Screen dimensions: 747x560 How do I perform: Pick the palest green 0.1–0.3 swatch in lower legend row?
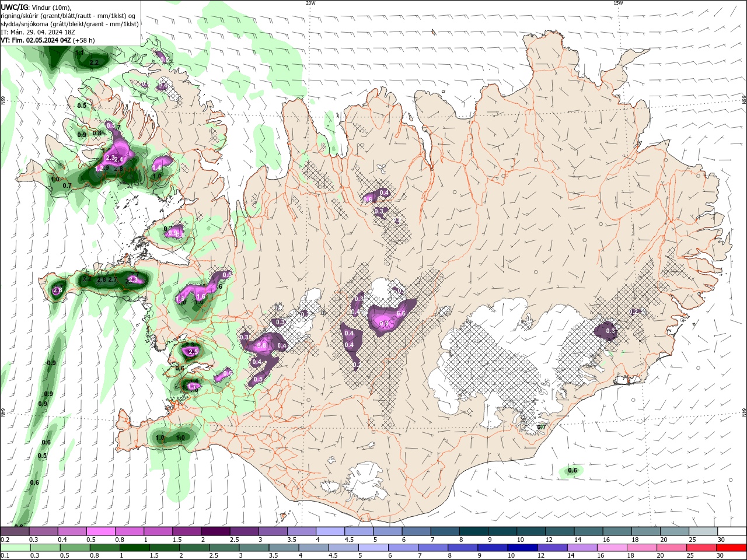[x=15, y=548]
